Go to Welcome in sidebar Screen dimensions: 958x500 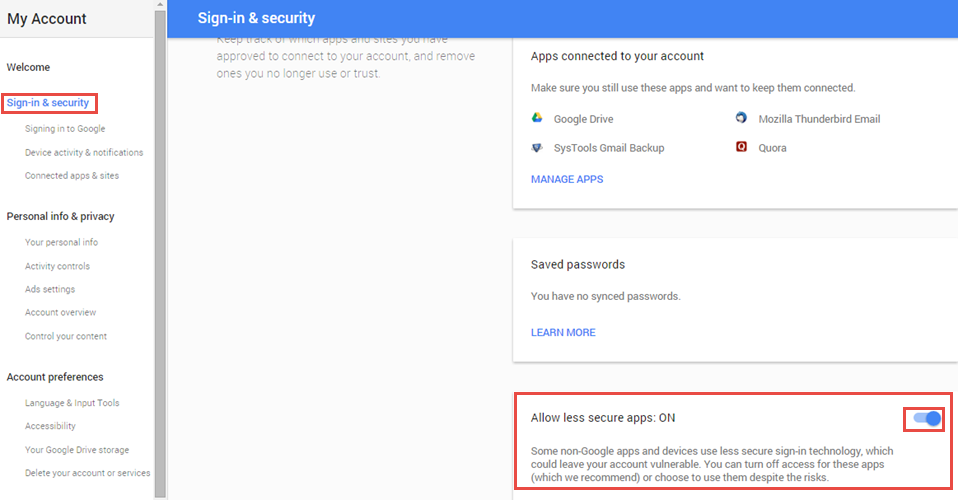[28, 67]
